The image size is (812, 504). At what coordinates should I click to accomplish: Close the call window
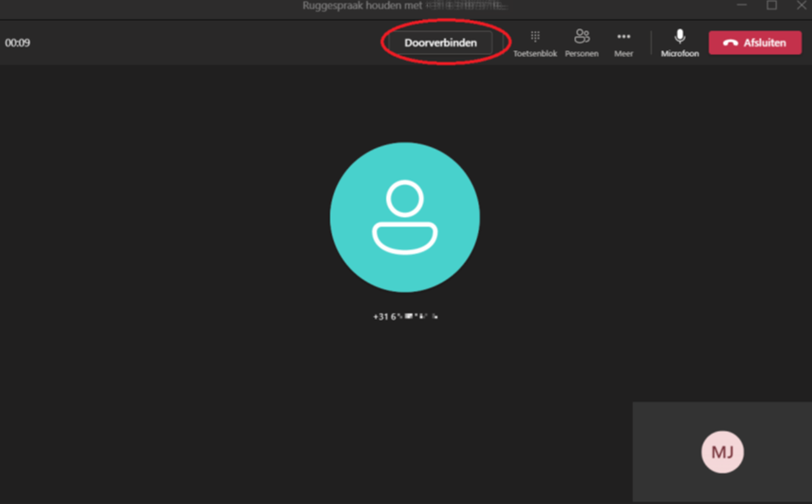pyautogui.click(x=801, y=5)
